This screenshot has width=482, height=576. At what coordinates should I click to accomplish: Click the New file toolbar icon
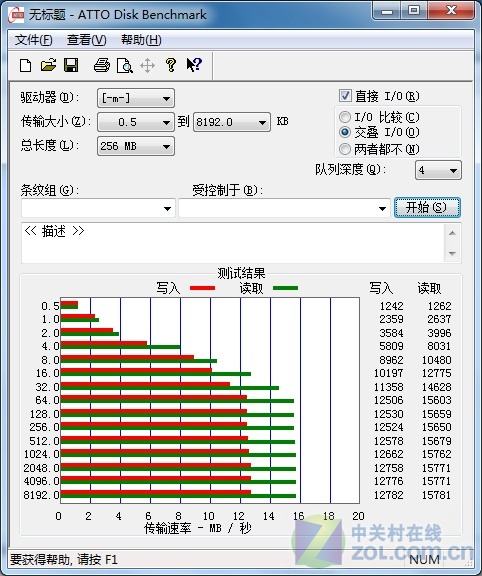click(25, 66)
